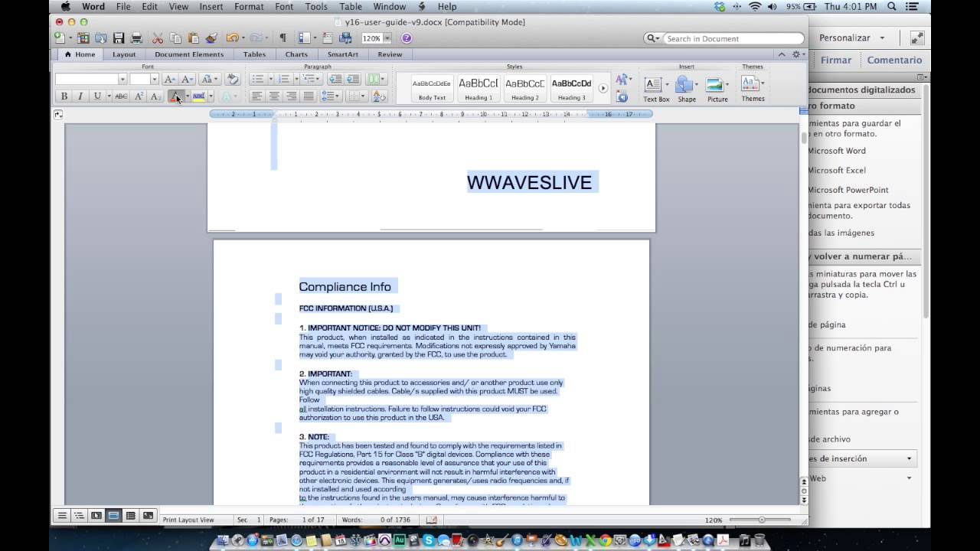Switch to Review ribbon tab

point(390,54)
